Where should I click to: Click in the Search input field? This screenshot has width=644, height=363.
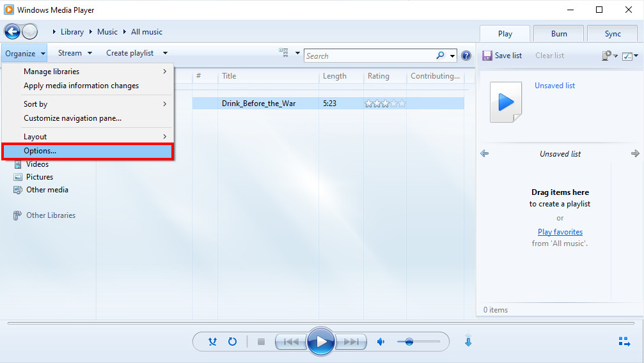coord(370,56)
